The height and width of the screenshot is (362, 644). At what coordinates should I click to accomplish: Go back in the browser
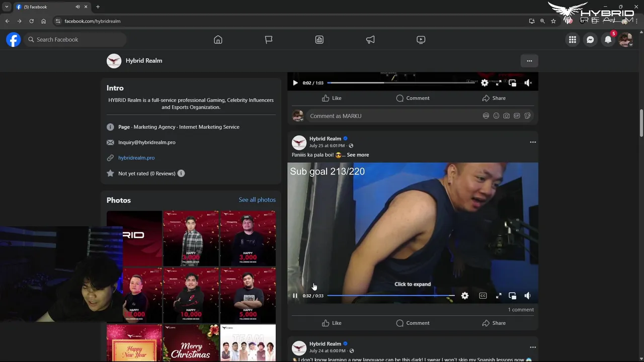[7, 21]
